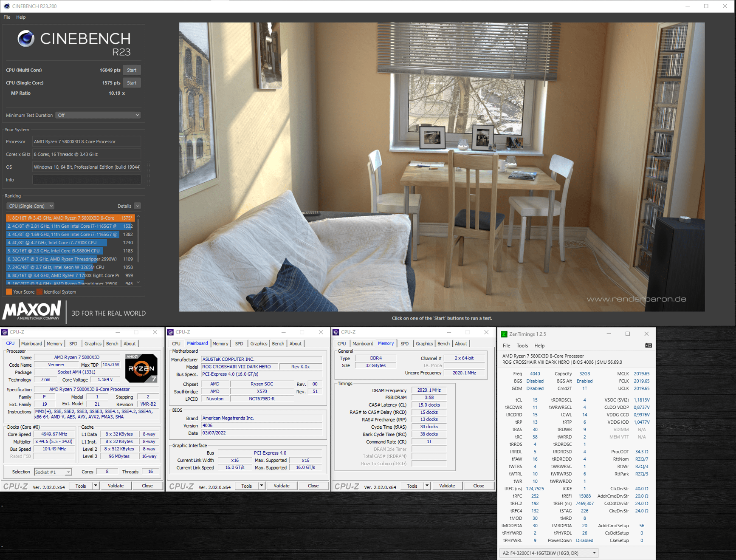
Task: Click the VSOC (SVI2) voltage value
Action: tap(641, 400)
